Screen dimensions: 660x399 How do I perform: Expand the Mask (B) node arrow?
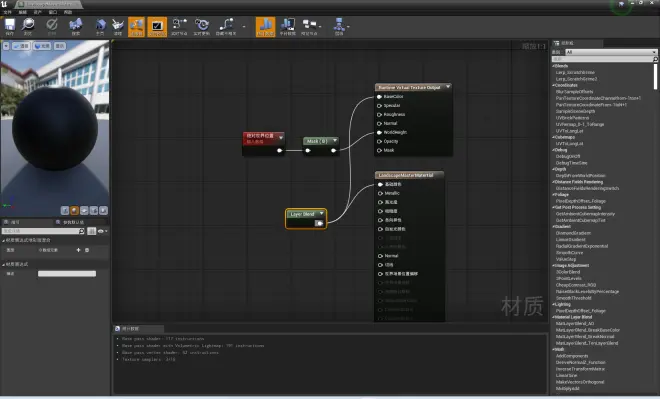pyautogui.click(x=335, y=141)
